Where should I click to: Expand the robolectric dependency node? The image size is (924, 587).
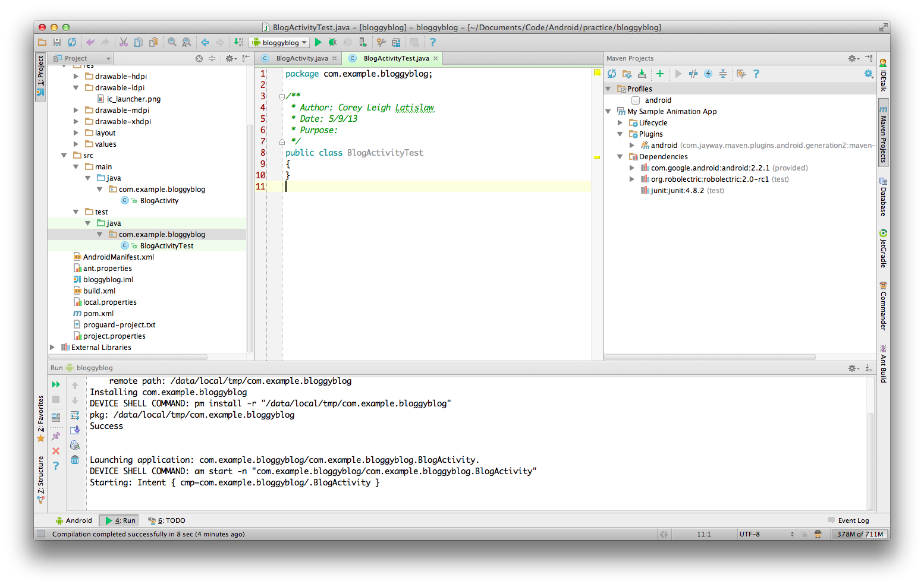coord(632,179)
